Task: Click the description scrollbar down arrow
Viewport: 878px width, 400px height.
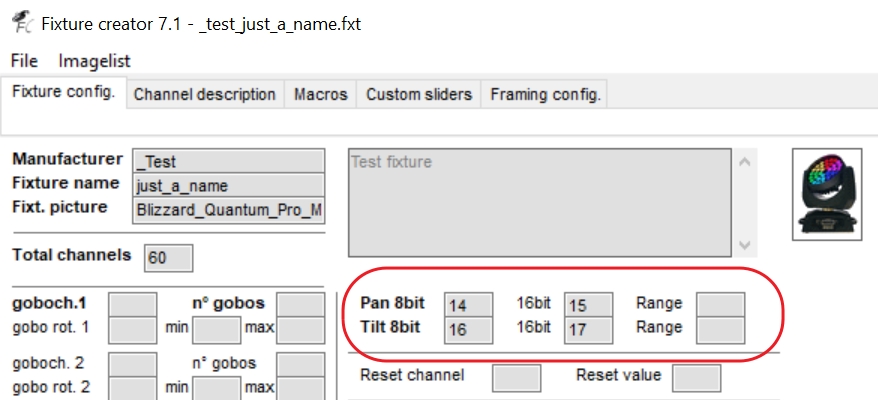Action: click(x=745, y=244)
